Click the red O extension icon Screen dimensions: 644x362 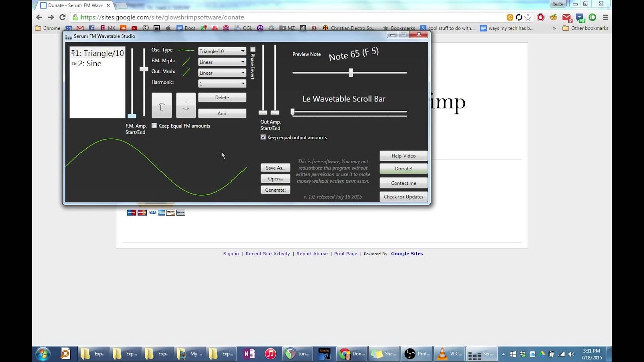[x=541, y=17]
